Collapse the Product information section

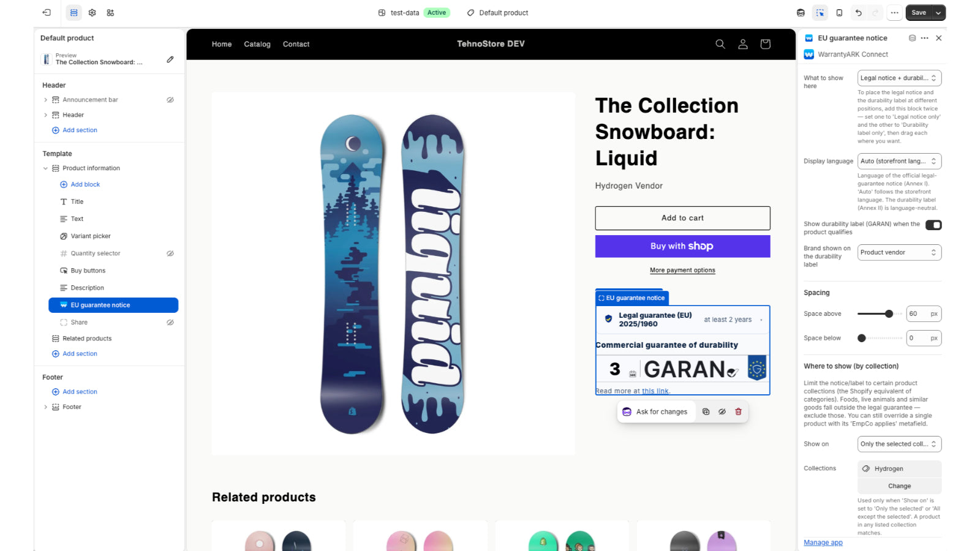(45, 168)
